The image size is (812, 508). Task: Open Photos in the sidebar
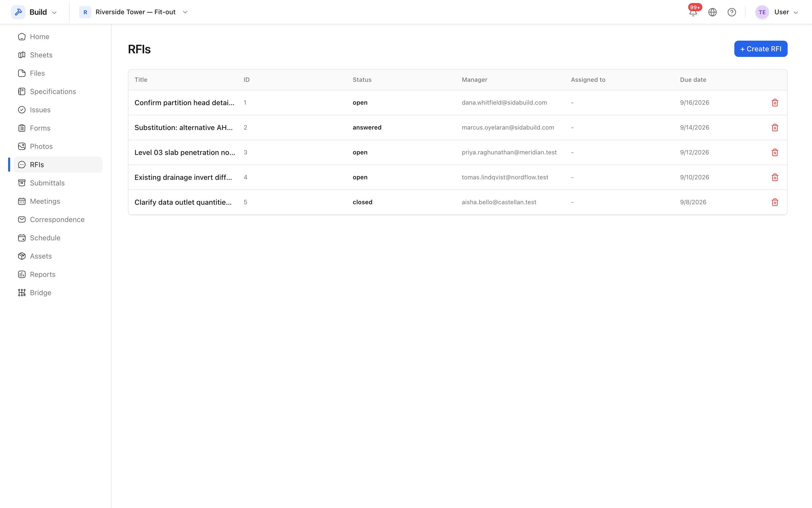pyautogui.click(x=58, y=147)
